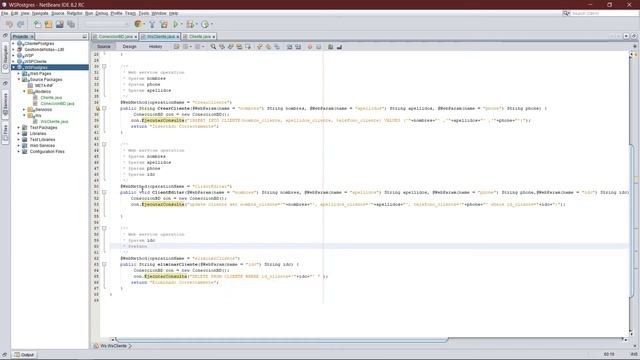Click the Next Bookmark icon
The image size is (640, 360).
click(268, 47)
